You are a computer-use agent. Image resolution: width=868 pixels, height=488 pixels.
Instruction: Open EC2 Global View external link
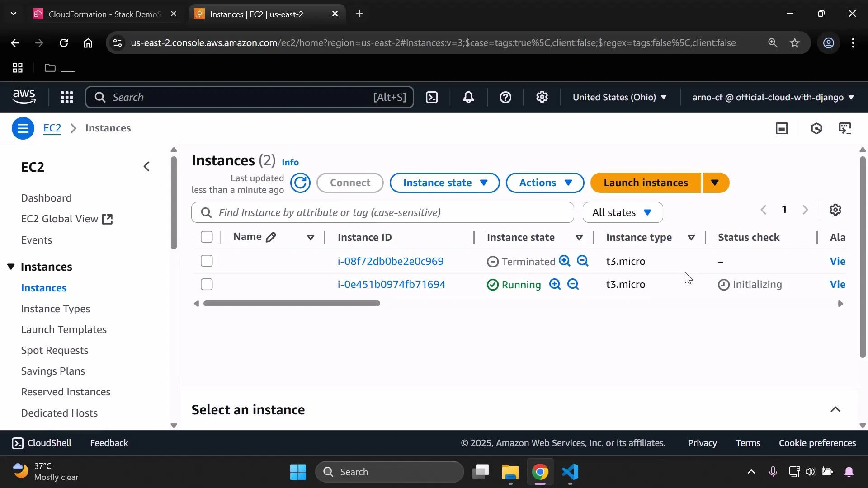(x=67, y=219)
